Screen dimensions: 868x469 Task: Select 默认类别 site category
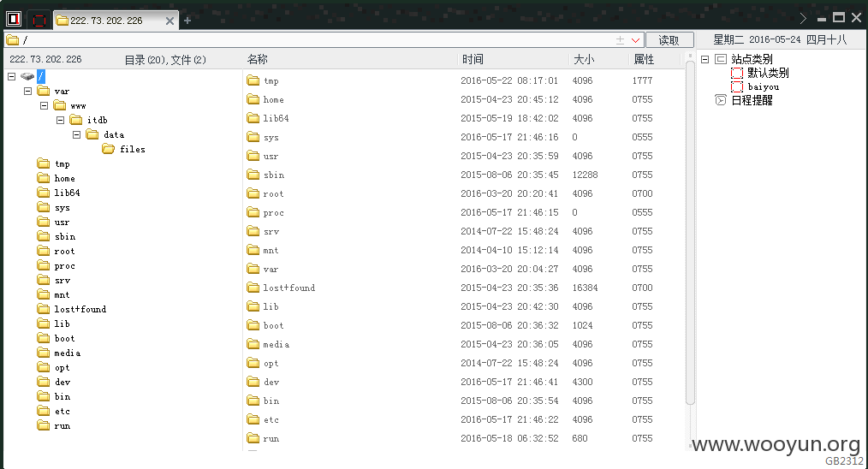pyautogui.click(x=768, y=73)
